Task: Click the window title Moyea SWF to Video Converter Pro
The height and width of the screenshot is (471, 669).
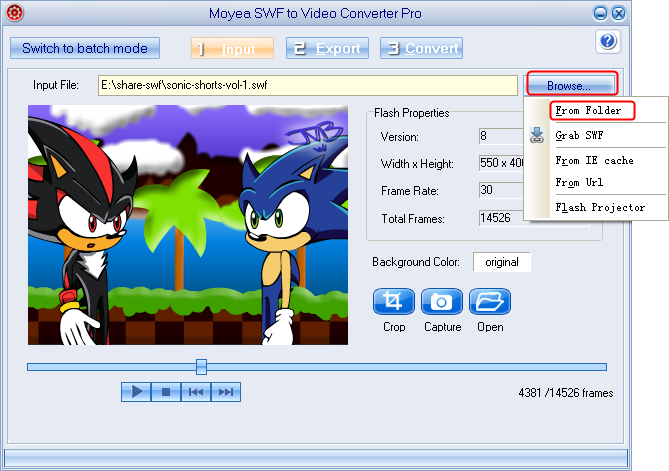Action: click(315, 14)
